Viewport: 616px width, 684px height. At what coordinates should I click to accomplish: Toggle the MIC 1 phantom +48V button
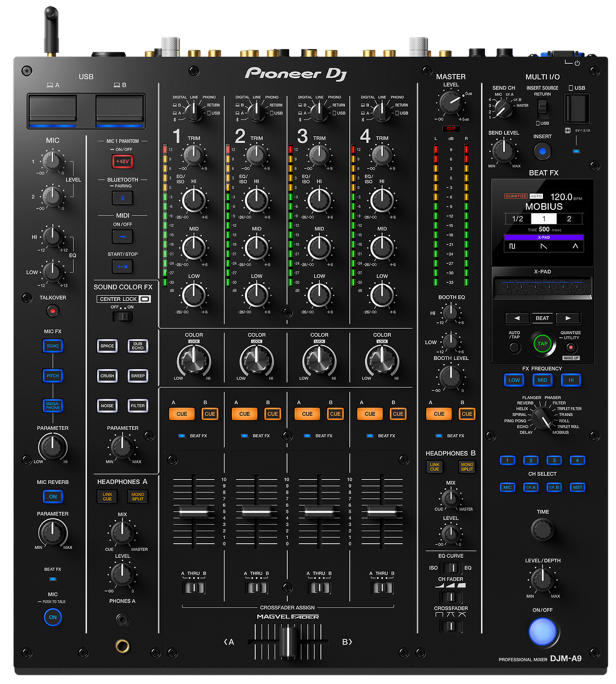123,161
